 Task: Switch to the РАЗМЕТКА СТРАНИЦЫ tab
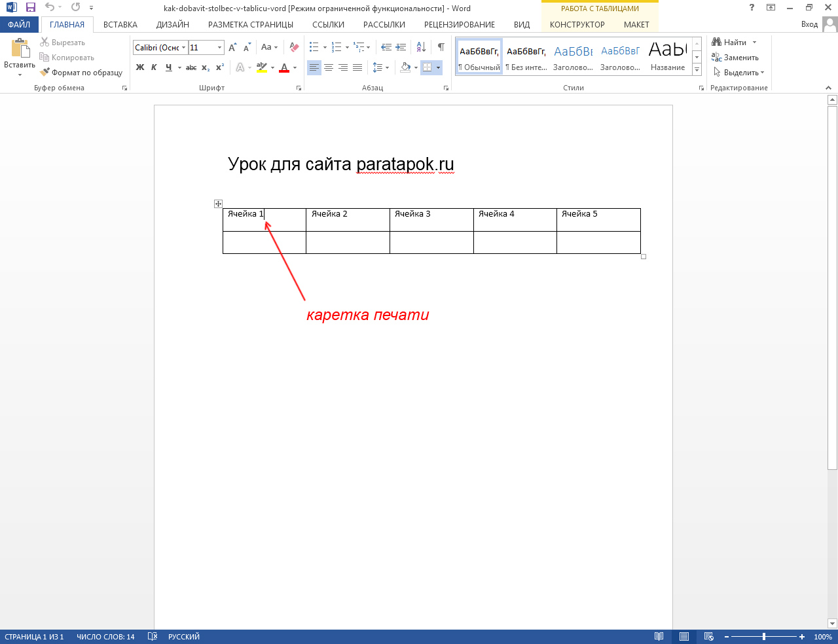(x=251, y=24)
